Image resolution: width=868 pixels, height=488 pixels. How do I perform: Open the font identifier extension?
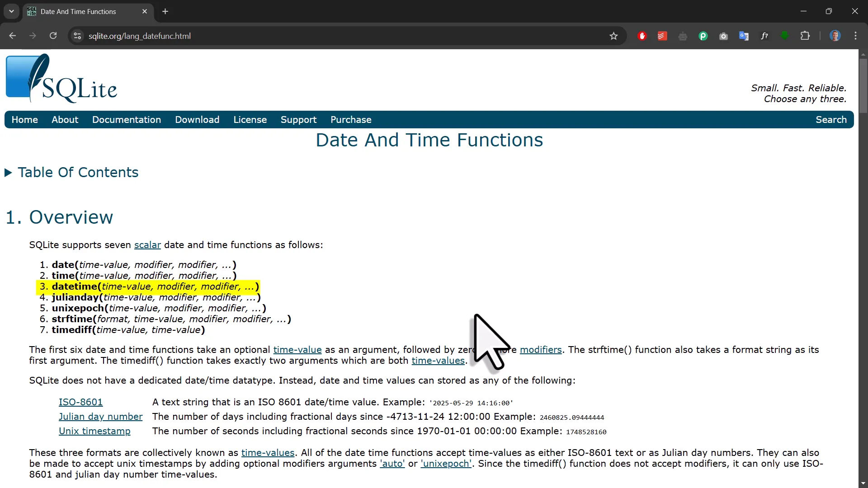click(764, 36)
